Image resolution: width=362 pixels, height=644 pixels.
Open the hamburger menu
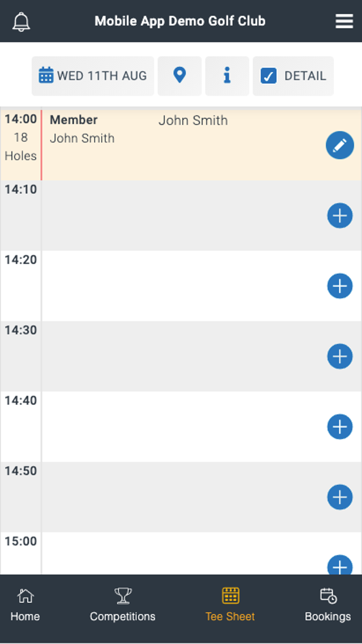(x=344, y=21)
